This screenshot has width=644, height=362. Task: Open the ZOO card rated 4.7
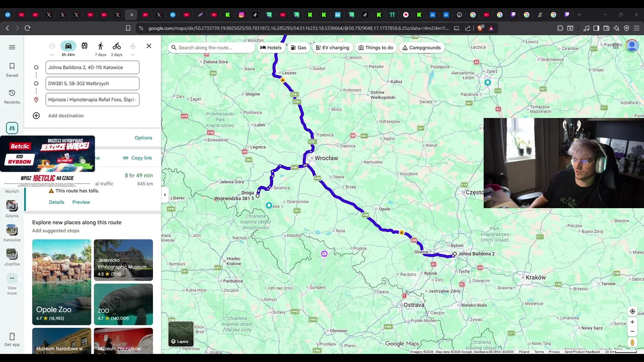[x=123, y=304]
